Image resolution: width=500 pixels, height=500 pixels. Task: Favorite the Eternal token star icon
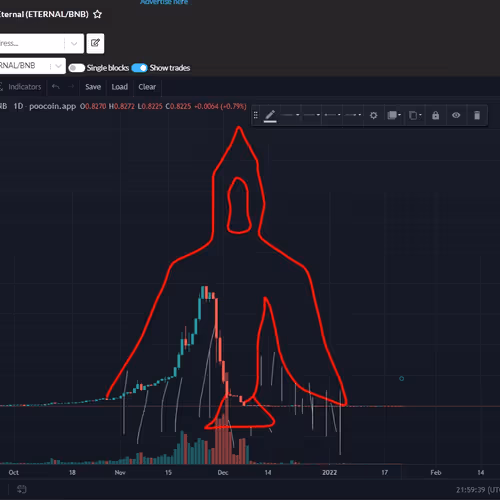click(x=97, y=14)
